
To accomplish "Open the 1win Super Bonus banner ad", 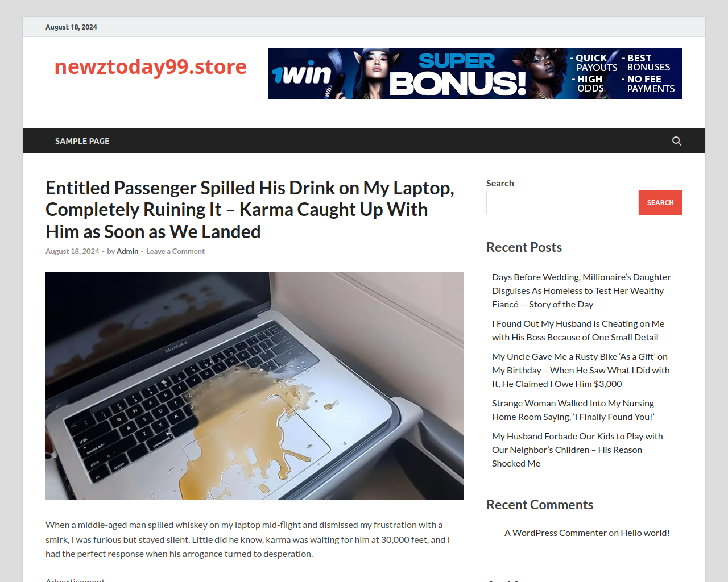I will [x=475, y=74].
